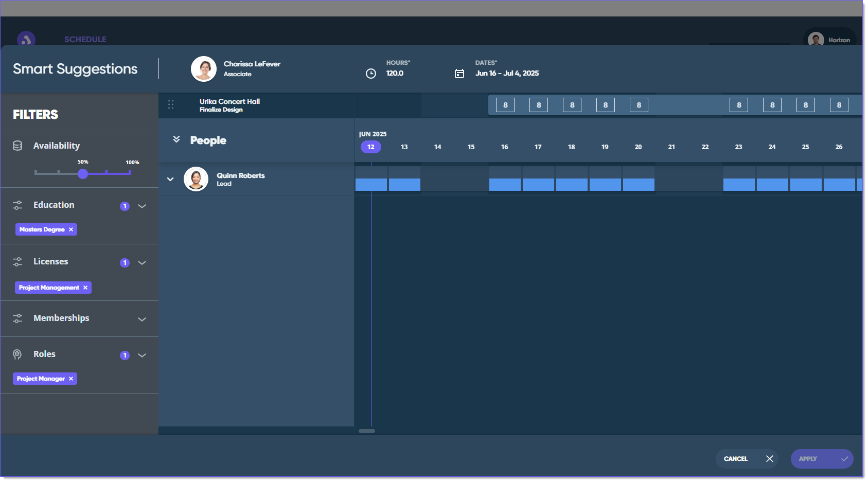868x482 pixels.
Task: Expand the Roles filter section
Action: point(142,355)
